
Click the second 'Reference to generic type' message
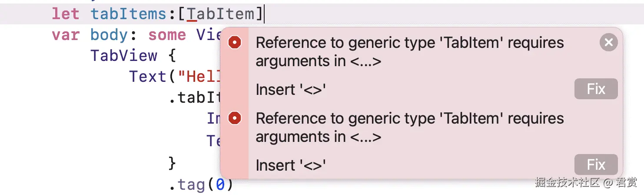pos(410,128)
